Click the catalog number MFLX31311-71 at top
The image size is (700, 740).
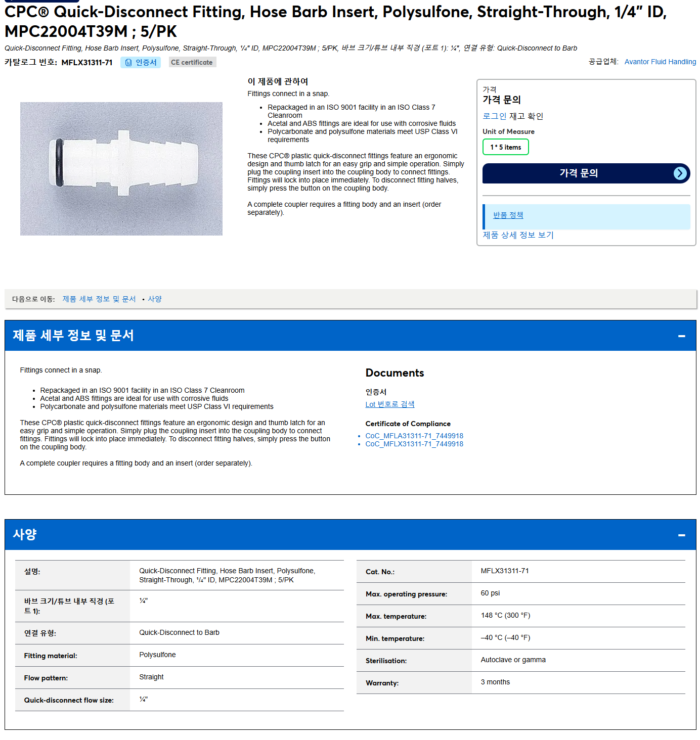click(87, 62)
